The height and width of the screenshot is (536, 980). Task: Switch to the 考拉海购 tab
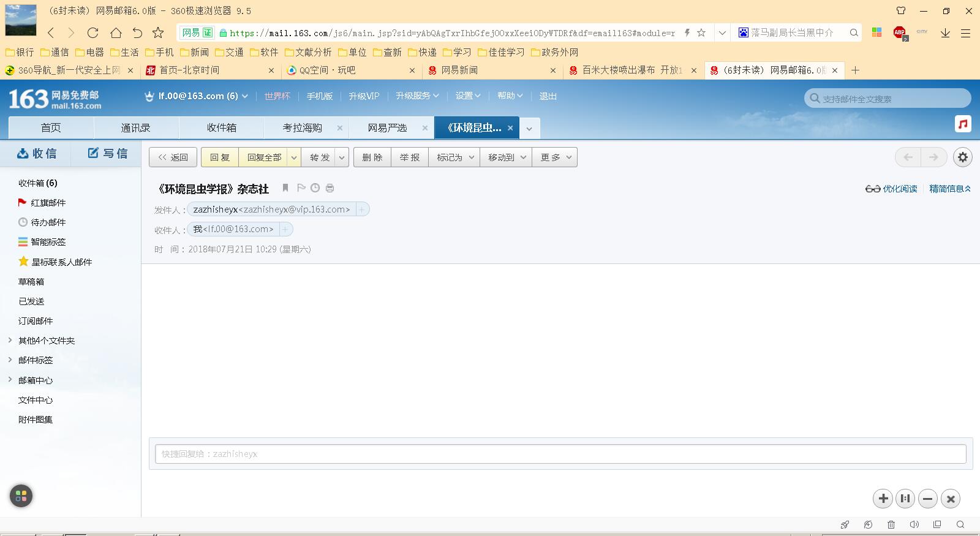coord(302,127)
